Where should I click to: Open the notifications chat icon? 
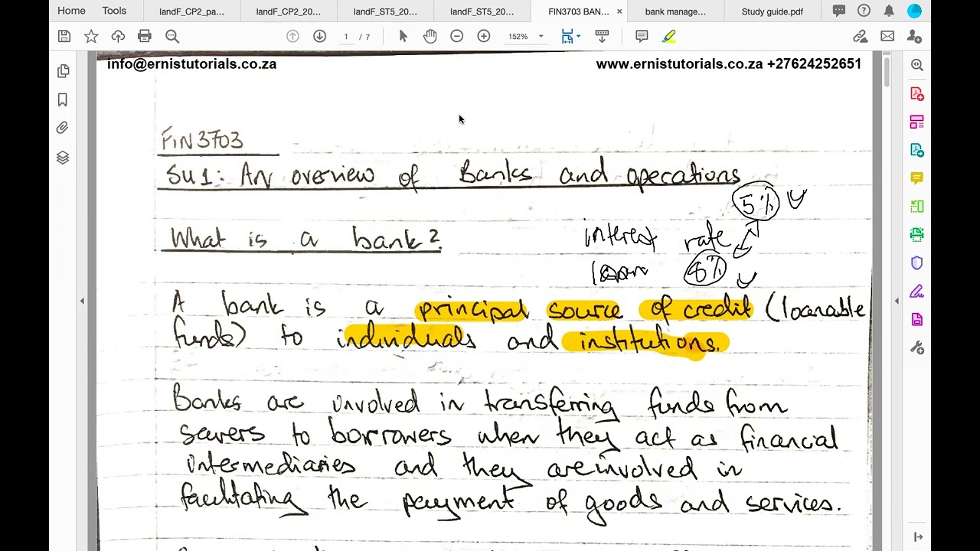coord(839,11)
